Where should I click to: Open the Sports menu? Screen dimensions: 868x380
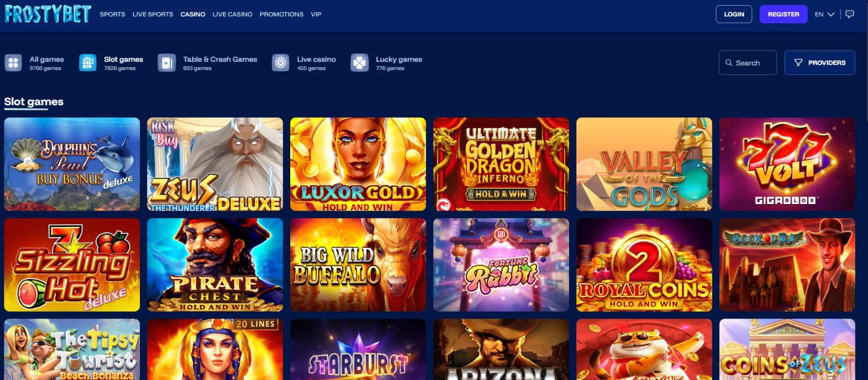click(112, 15)
